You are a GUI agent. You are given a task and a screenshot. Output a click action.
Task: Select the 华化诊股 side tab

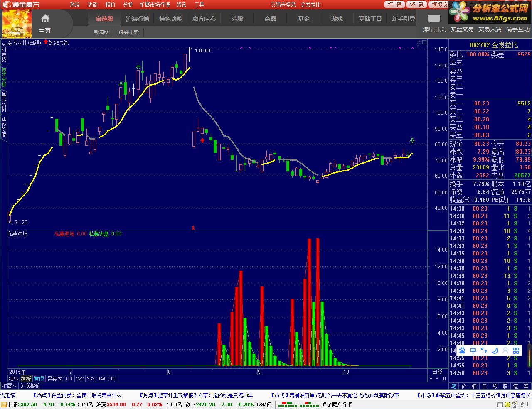pos(4,127)
